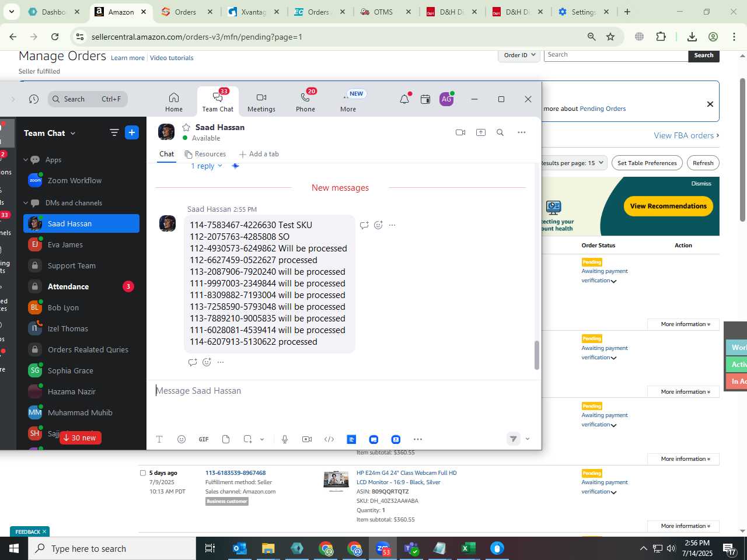The height and width of the screenshot is (560, 747).
Task: Open Phone tab in Zoom
Action: 305,101
